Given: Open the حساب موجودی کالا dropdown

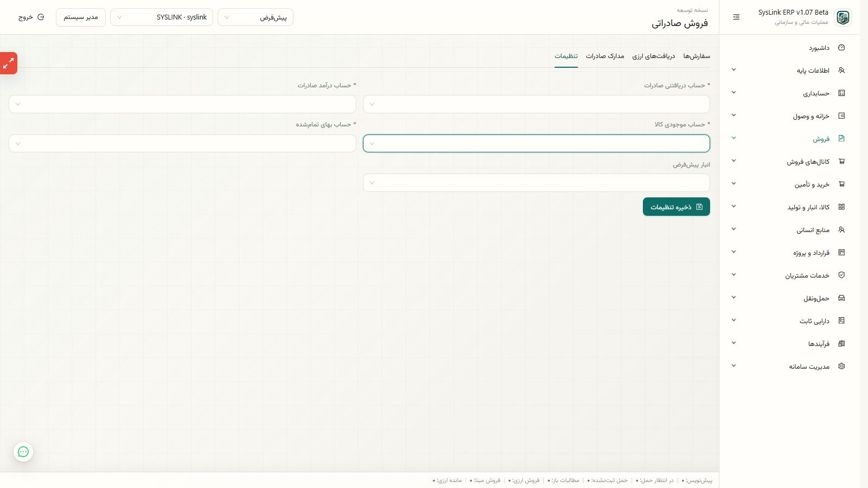Looking at the screenshot, I should (x=537, y=144).
